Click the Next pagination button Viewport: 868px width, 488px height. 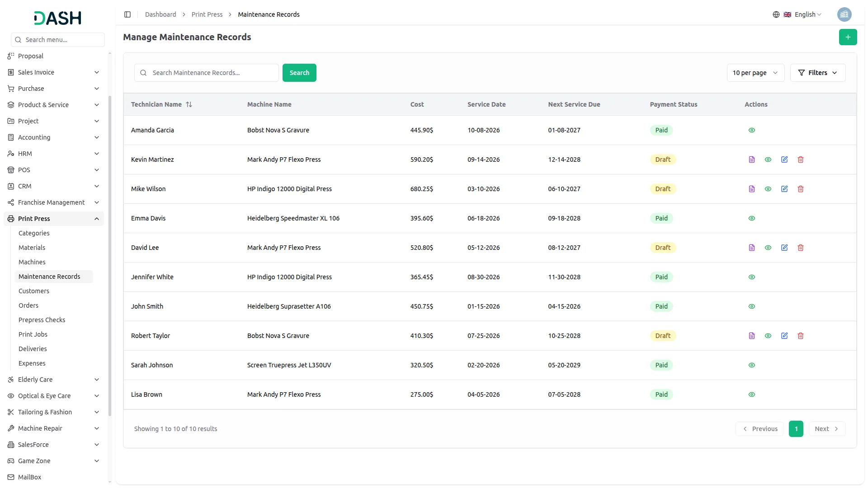pos(826,429)
